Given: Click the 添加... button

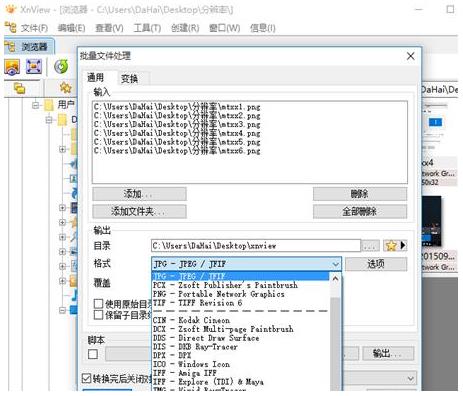Looking at the screenshot, I should point(139,194).
